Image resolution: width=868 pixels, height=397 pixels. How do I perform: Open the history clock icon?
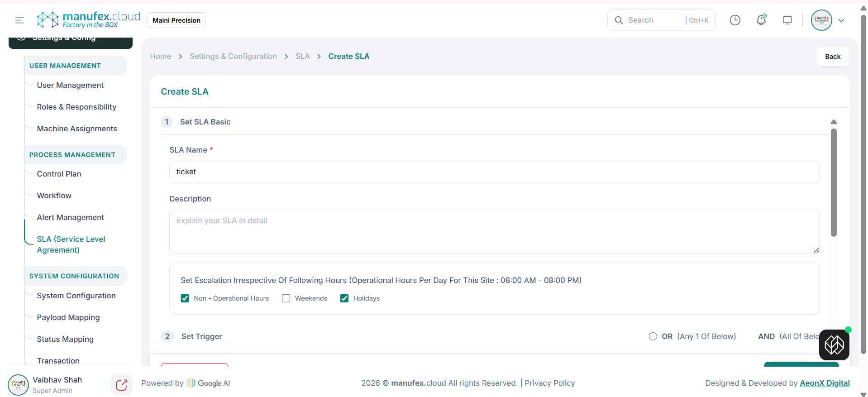(735, 20)
